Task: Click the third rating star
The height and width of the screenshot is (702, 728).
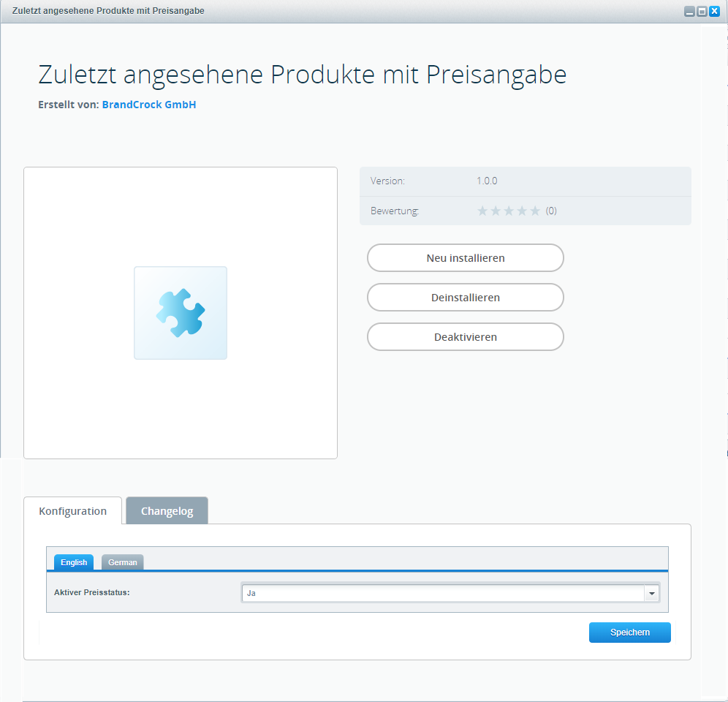Action: (509, 211)
